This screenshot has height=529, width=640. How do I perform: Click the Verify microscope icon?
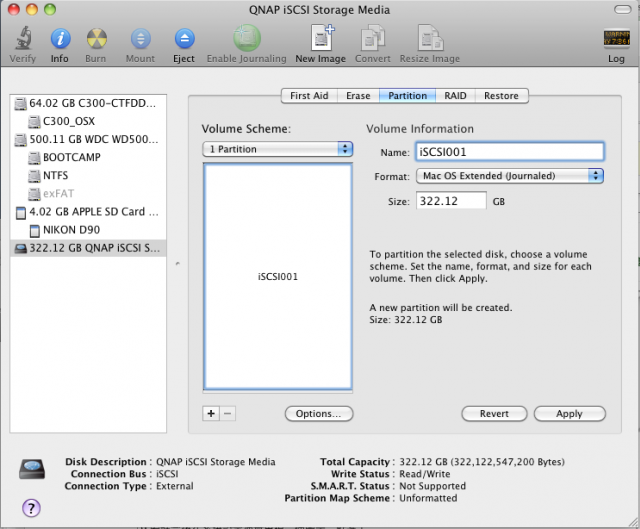[23, 38]
